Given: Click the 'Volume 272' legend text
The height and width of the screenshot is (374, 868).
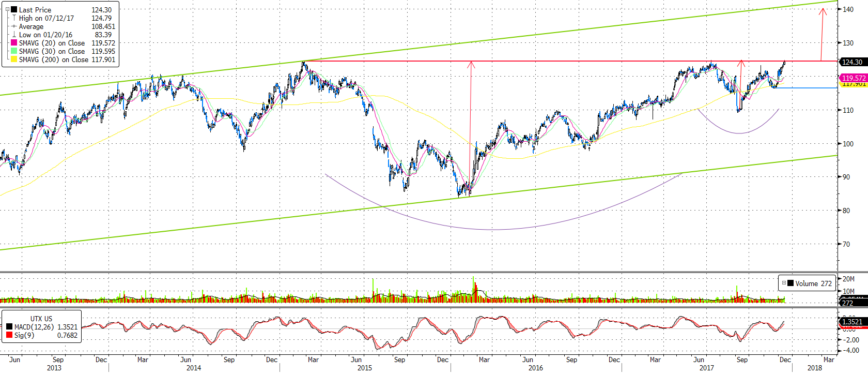Looking at the screenshot, I should tap(813, 283).
